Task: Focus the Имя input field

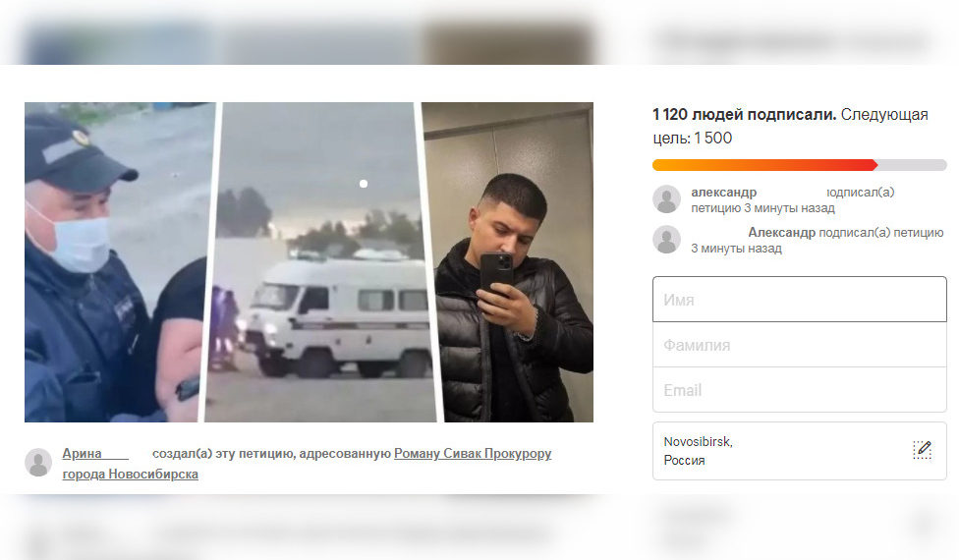Action: (x=800, y=299)
